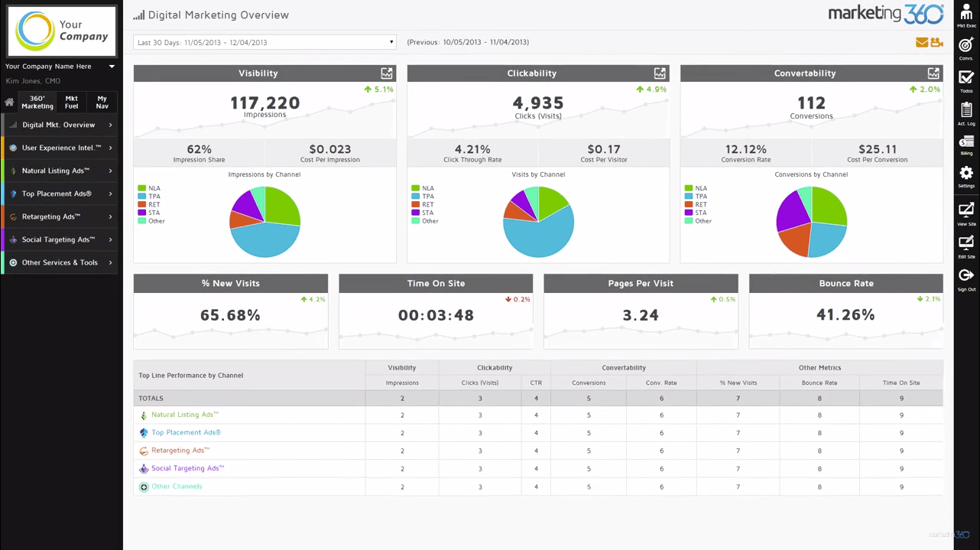This screenshot has width=980, height=550.
Task: Expand the Retargeting Ads menu chevron
Action: (x=111, y=216)
